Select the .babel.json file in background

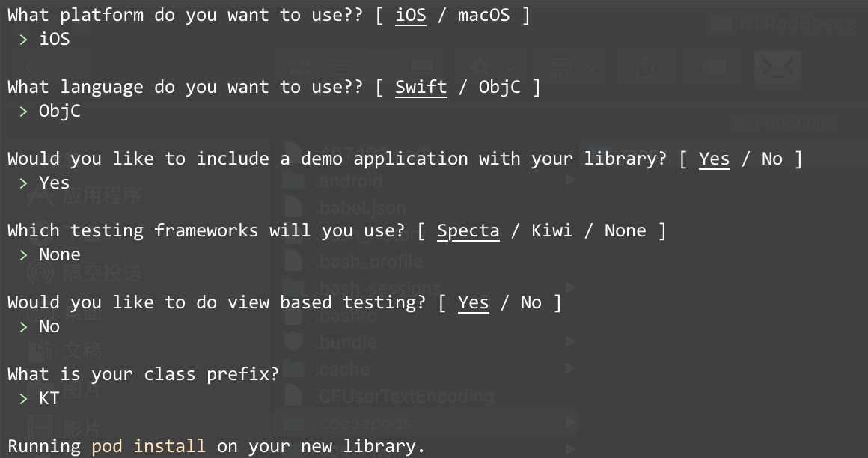pos(361,207)
